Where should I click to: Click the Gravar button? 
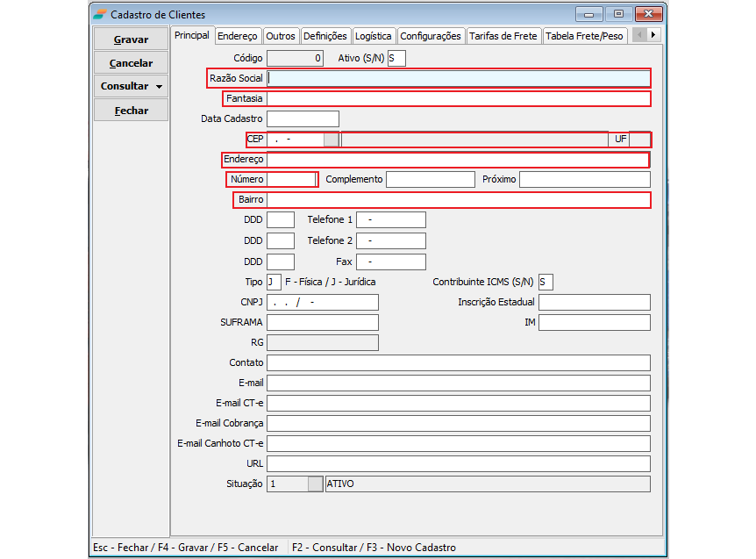[x=131, y=39]
